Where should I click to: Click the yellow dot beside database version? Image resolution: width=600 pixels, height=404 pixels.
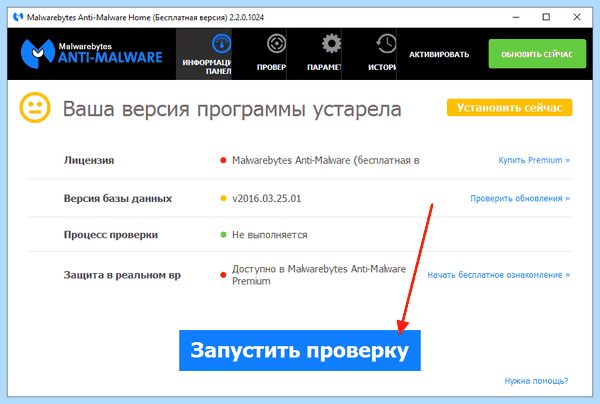point(223,198)
